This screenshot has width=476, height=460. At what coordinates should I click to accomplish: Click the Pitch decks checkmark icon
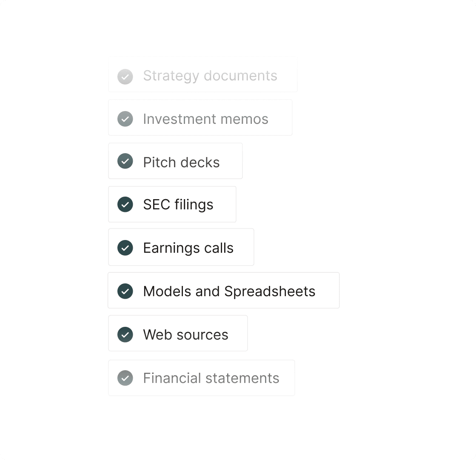tap(125, 161)
